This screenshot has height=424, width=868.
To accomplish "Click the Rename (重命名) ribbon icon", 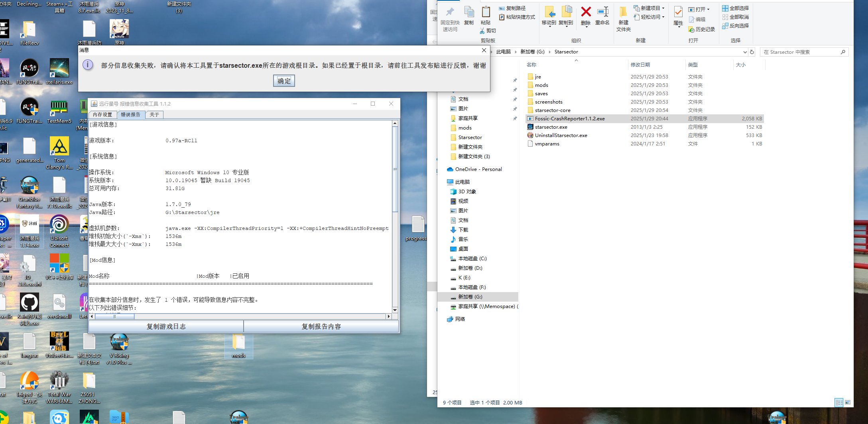I will coord(602,13).
